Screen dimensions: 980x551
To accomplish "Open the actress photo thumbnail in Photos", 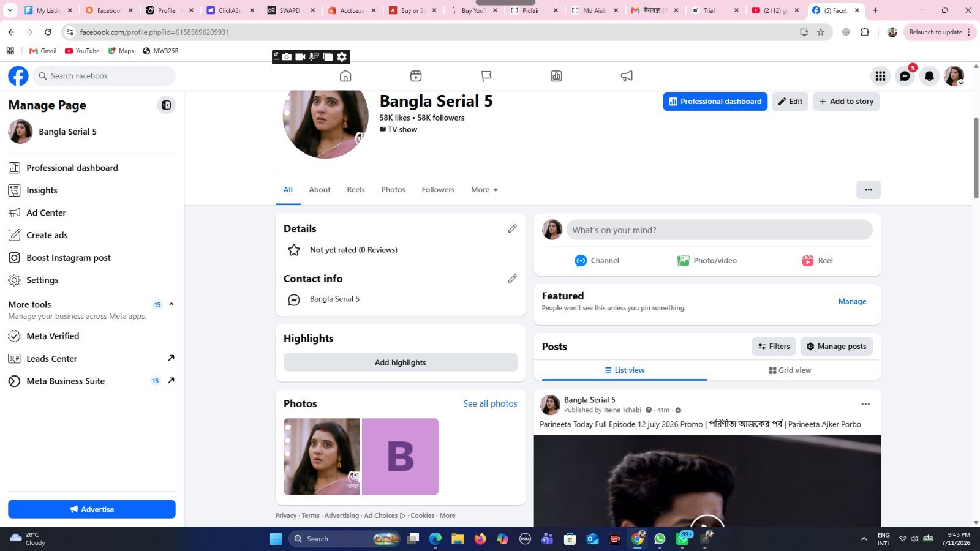I will coord(322,457).
